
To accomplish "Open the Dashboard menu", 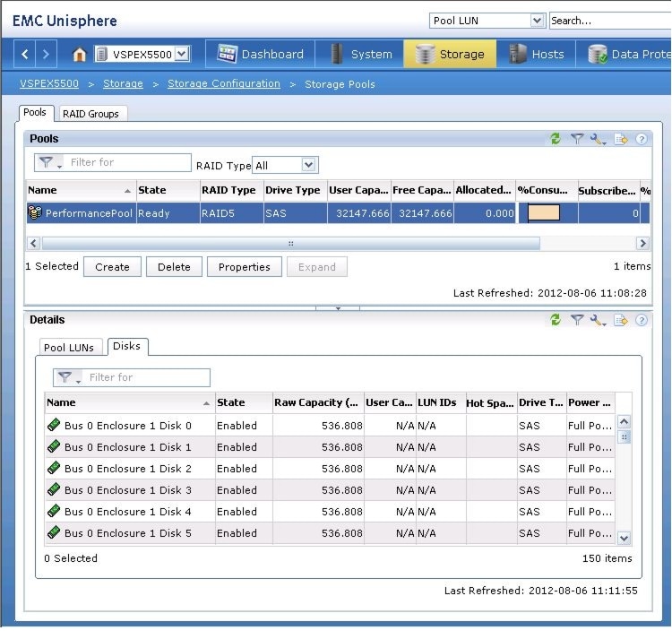I will point(262,55).
